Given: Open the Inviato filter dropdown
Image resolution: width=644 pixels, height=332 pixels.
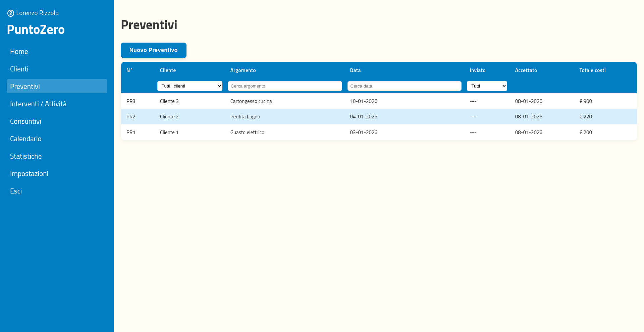Looking at the screenshot, I should [487, 86].
